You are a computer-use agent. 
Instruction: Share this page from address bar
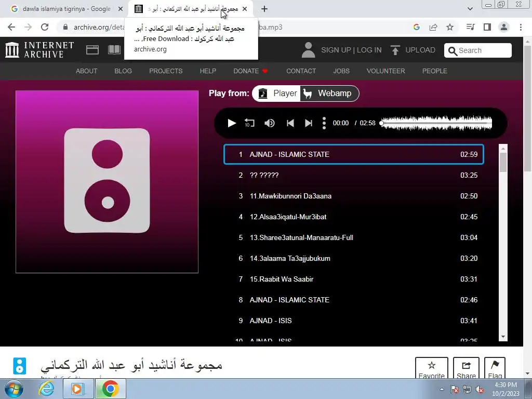433,27
